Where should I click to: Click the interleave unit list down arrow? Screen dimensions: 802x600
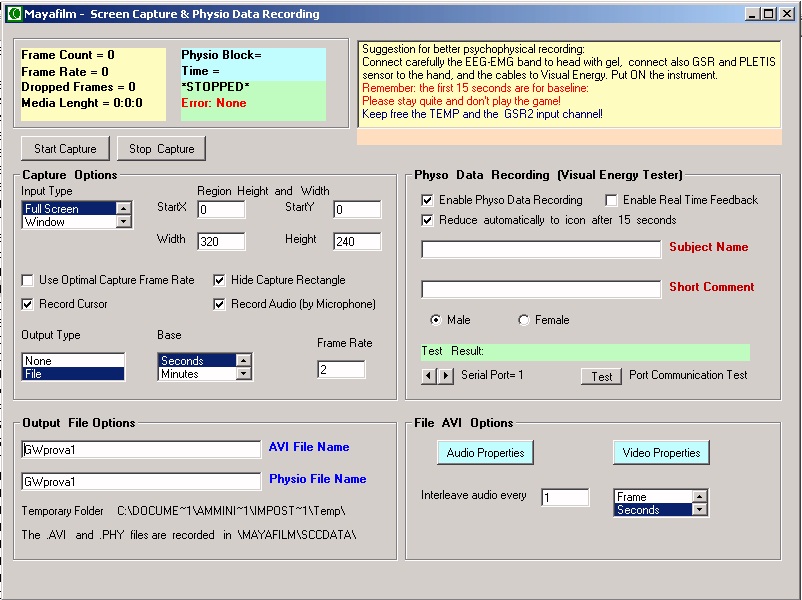699,509
